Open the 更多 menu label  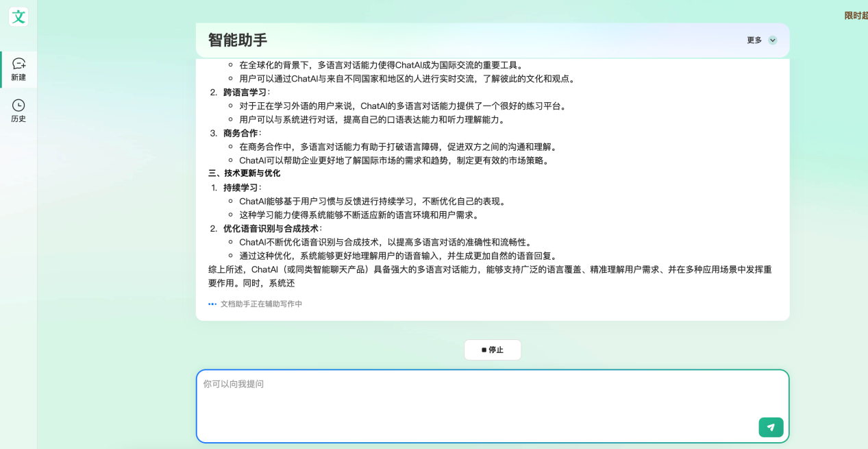(754, 40)
